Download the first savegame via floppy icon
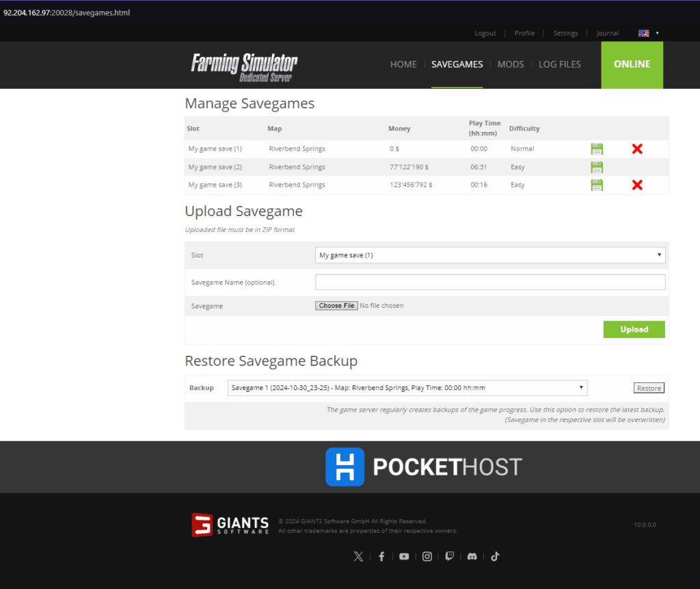 597,149
